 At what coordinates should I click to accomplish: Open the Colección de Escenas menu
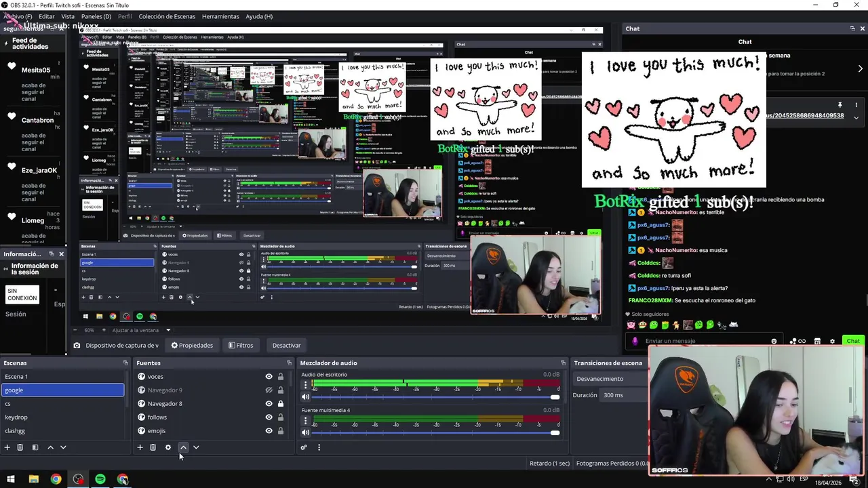(x=167, y=16)
